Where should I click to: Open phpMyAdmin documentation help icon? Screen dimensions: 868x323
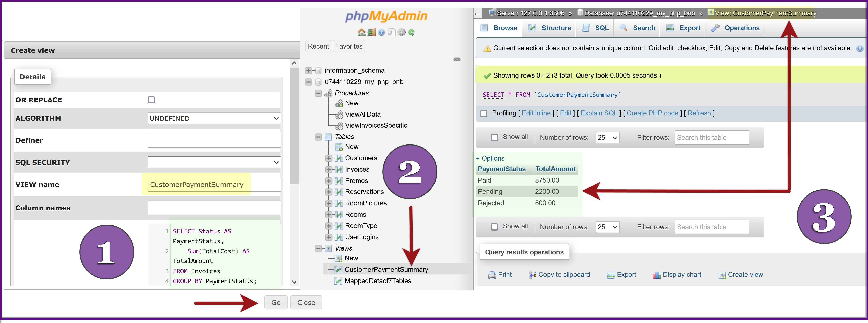[381, 32]
